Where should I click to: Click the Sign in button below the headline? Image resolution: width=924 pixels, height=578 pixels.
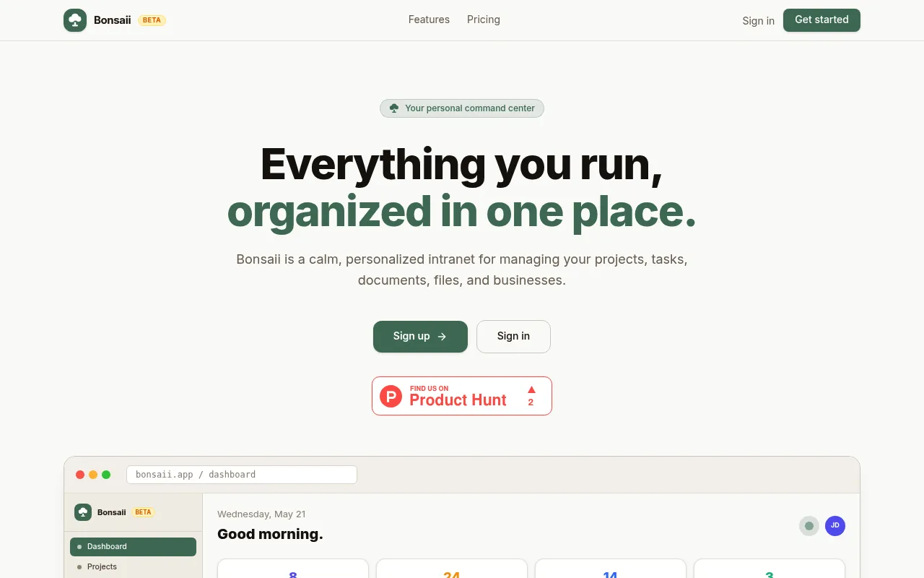[513, 337]
